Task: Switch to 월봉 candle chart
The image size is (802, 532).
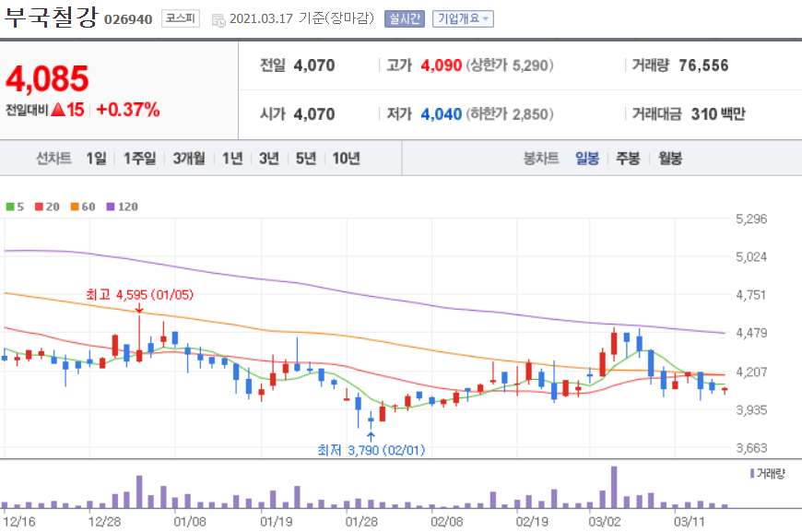Action: [670, 158]
